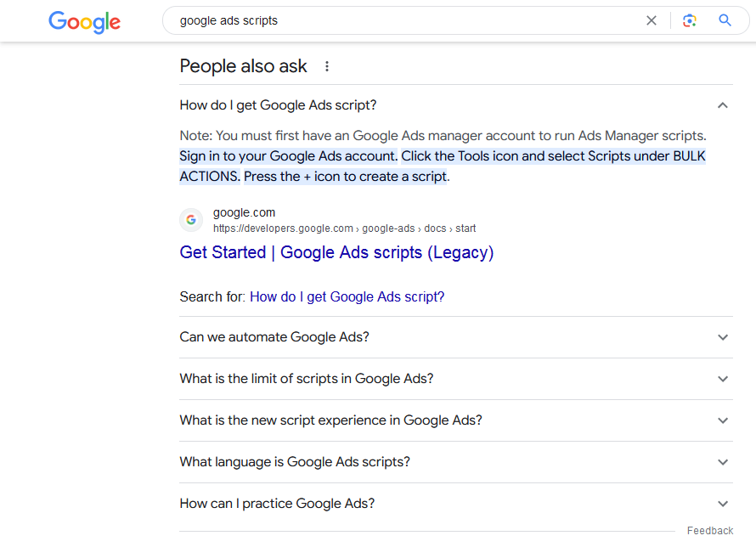
Task: Clear the search box with the X icon
Action: click(x=652, y=20)
